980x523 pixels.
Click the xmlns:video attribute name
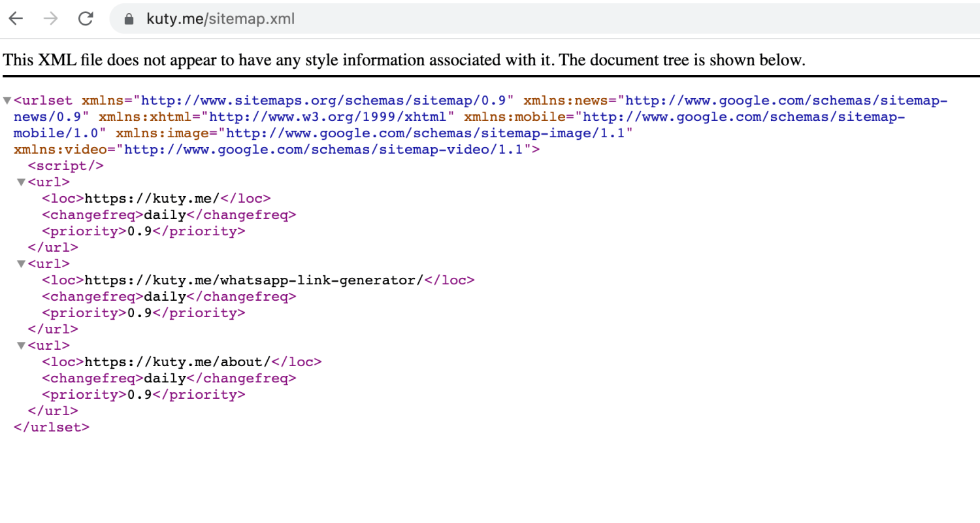pyautogui.click(x=60, y=150)
